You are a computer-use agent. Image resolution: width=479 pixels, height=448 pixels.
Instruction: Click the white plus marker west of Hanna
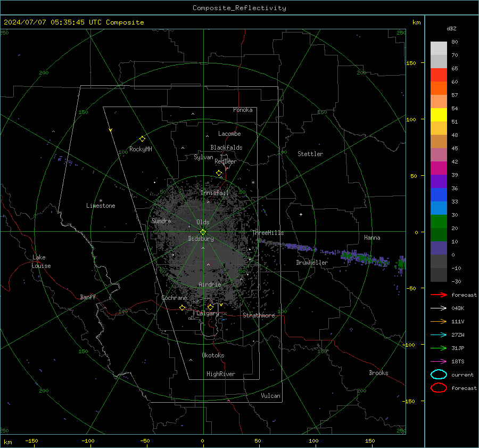click(x=301, y=214)
